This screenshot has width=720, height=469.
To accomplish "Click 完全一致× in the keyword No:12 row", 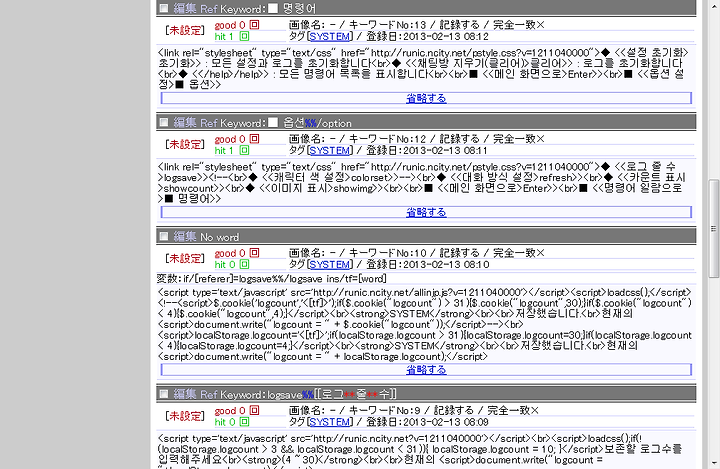I will 518,139.
